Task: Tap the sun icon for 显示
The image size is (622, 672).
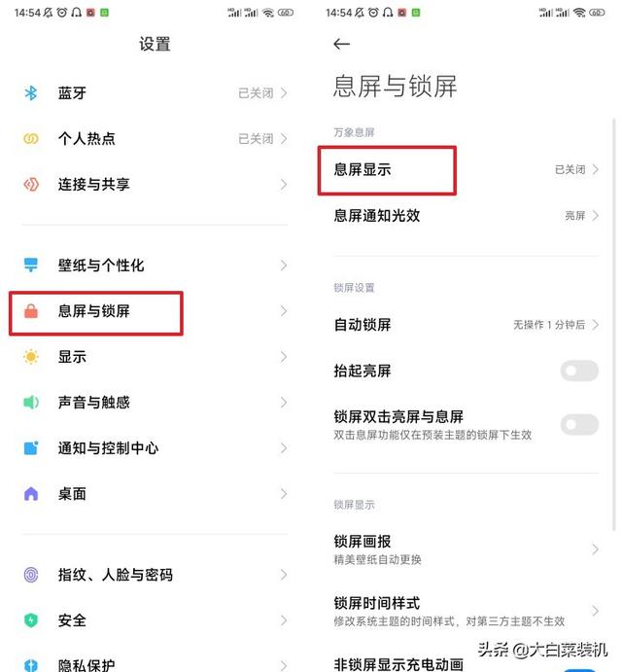Action: pyautogui.click(x=31, y=357)
